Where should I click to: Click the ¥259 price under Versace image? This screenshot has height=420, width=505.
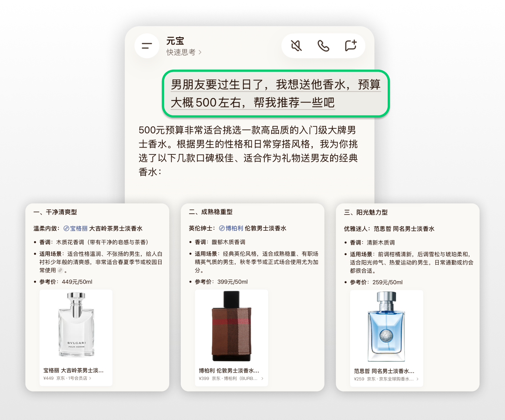[359, 379]
